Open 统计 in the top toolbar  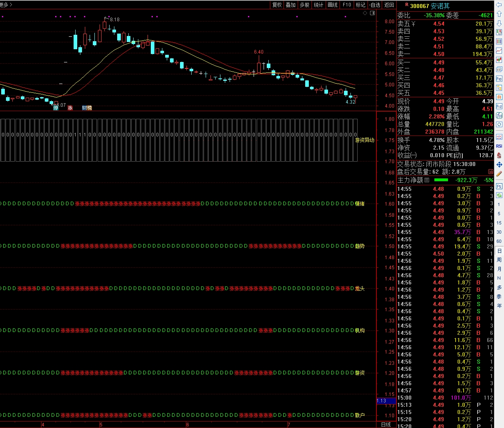(319, 5)
